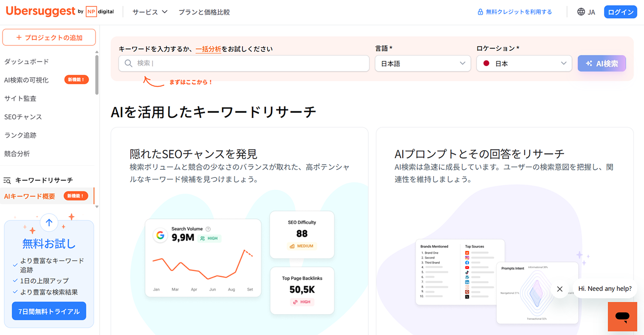
Task: Click the lock icon beside 無料クレジットを利用する
Action: 480,12
